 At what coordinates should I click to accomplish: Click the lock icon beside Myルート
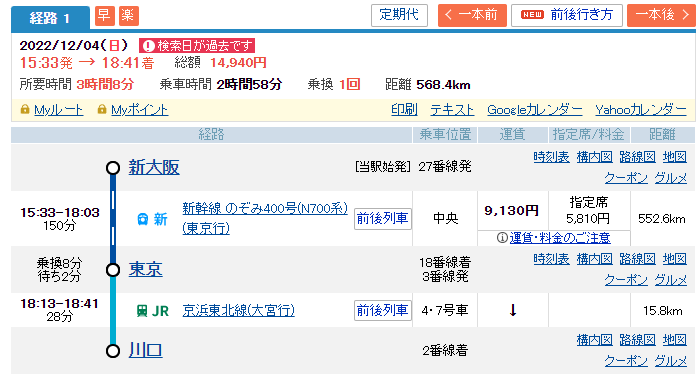click(25, 109)
